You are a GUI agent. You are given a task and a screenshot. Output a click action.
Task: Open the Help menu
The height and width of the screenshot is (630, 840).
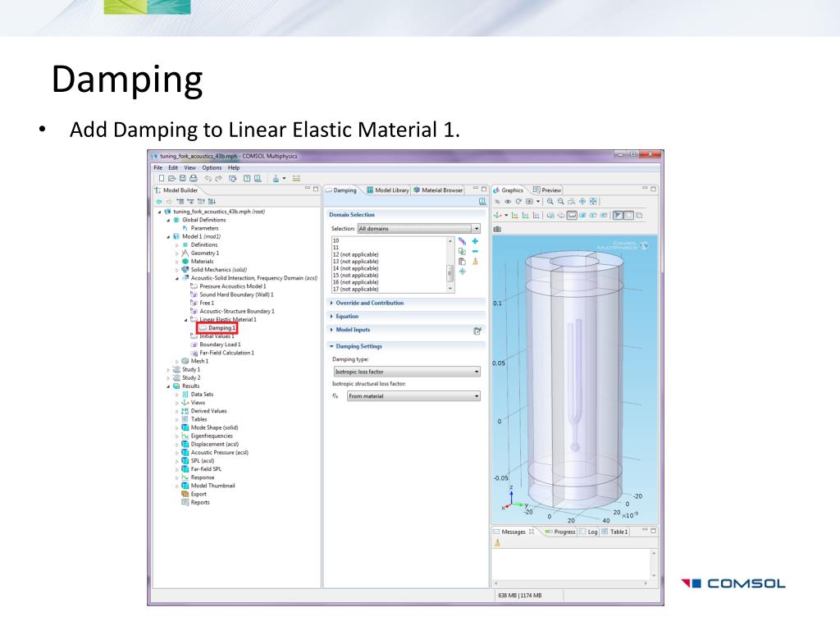tap(234, 167)
